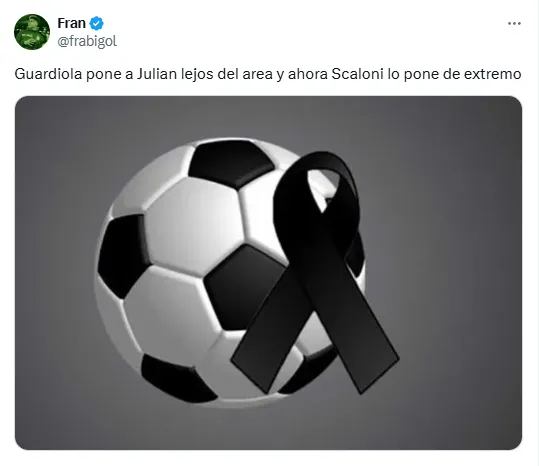This screenshot has width=539, height=466.
Task: Open the display name Fran
Action: pos(72,23)
